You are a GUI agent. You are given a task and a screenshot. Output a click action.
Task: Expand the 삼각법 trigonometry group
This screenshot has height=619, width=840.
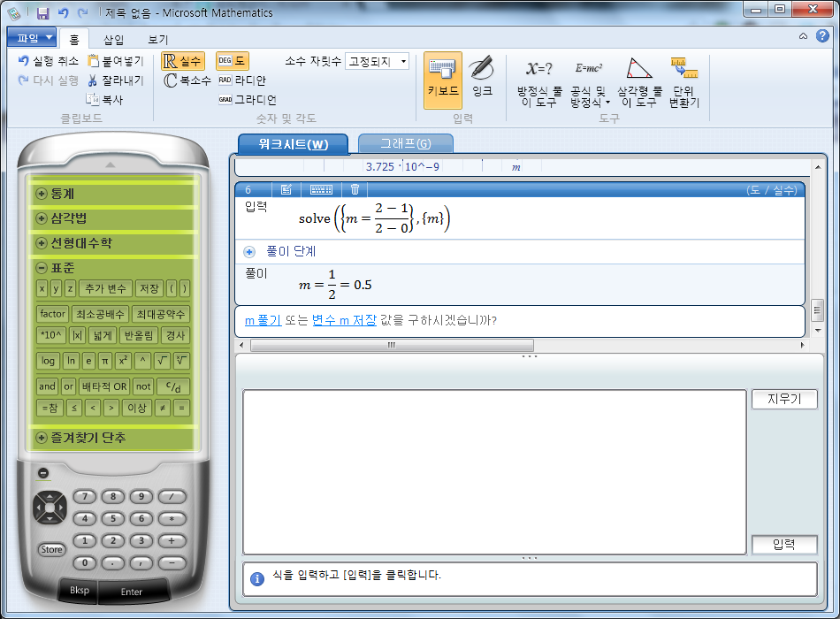click(x=42, y=218)
